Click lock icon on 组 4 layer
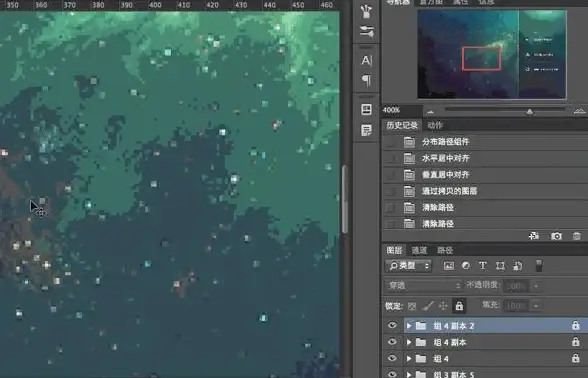This screenshot has height=378, width=588. coord(576,358)
